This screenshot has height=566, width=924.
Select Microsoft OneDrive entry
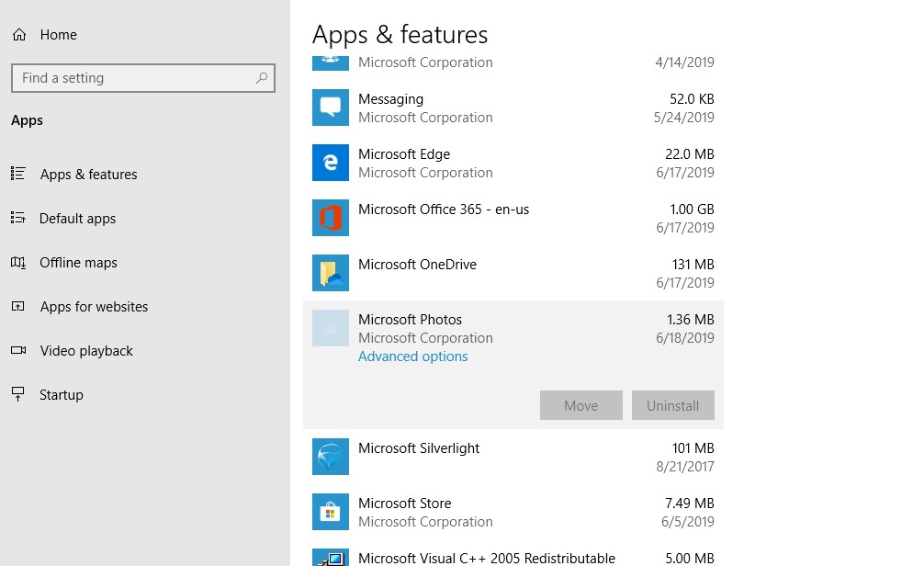pyautogui.click(x=417, y=264)
